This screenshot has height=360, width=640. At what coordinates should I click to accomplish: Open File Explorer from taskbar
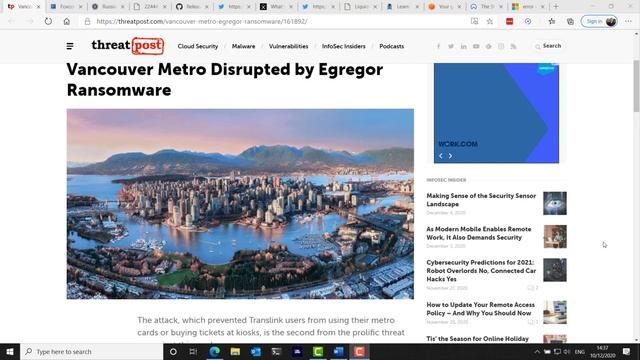click(235, 351)
